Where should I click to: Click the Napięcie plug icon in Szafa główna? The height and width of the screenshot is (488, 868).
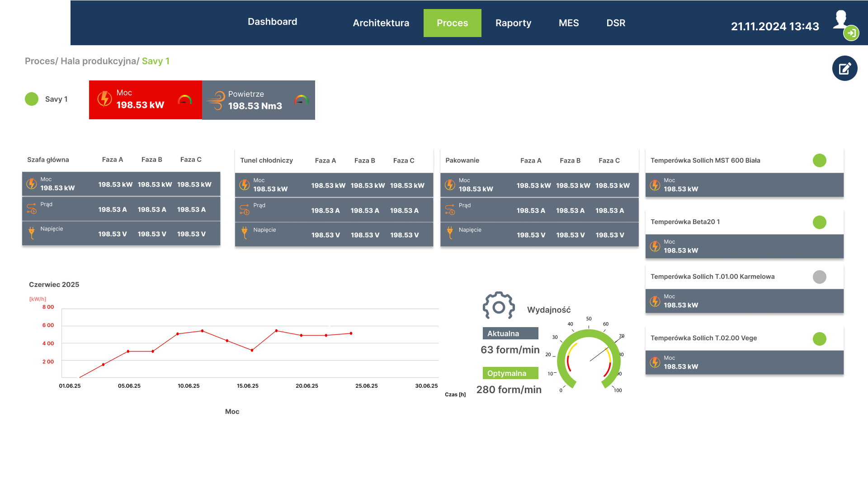coord(32,233)
